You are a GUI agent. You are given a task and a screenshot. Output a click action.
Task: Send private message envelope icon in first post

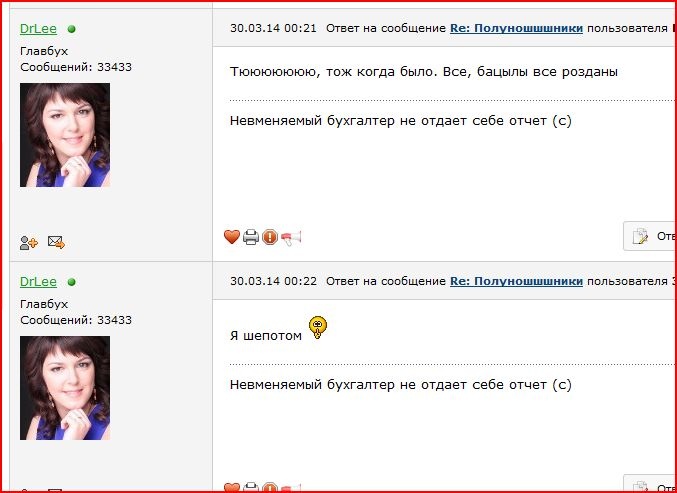56,242
